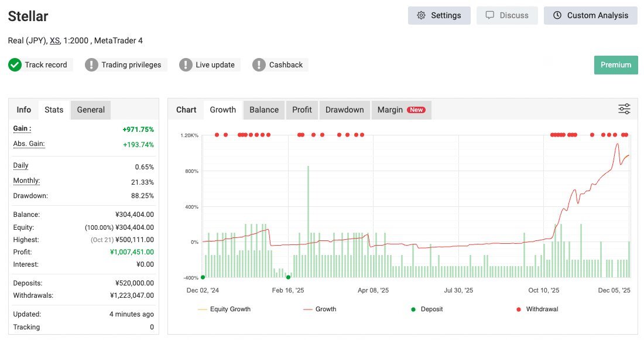Click the speech bubble Discuss icon
Screen dimensions: 644x340
tap(490, 15)
